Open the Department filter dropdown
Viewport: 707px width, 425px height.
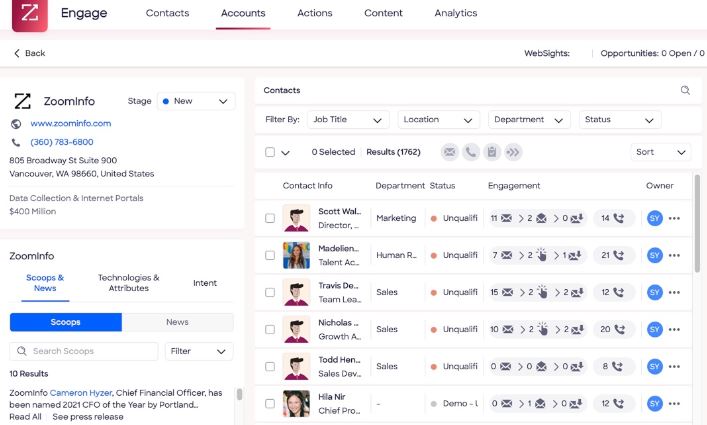coord(529,120)
